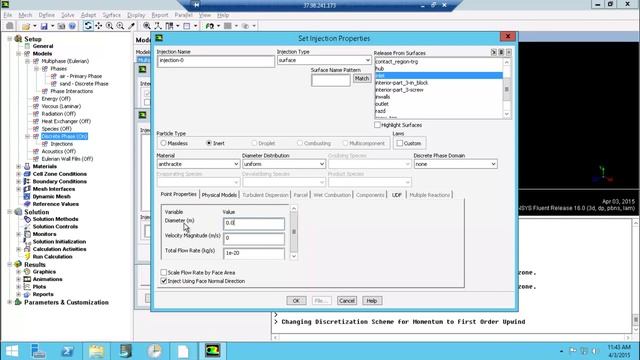Click the single viewport square icon
This screenshot has width=640, height=360.
pos(187,26)
